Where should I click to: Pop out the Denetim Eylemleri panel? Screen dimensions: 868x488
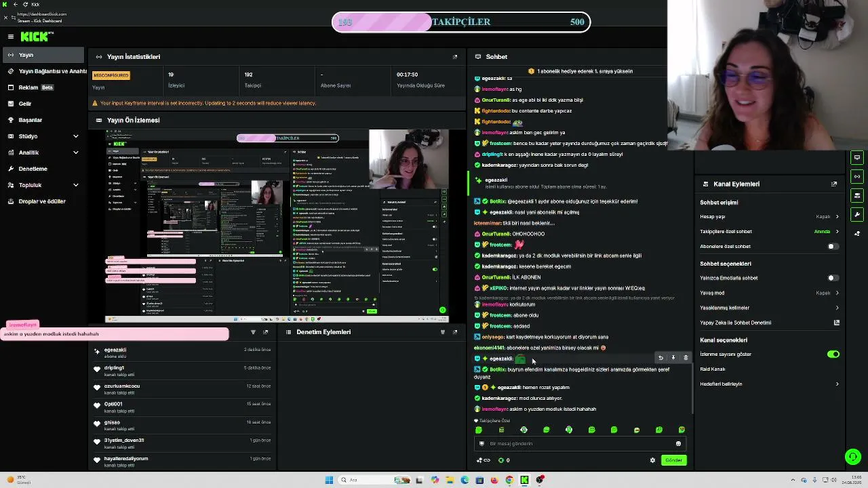click(455, 332)
